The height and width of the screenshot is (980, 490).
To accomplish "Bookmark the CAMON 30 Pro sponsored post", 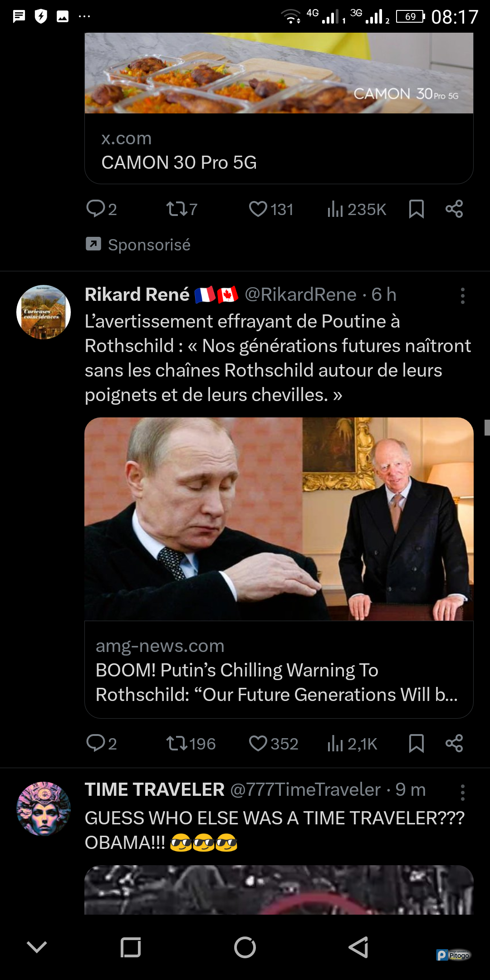I will [x=416, y=209].
